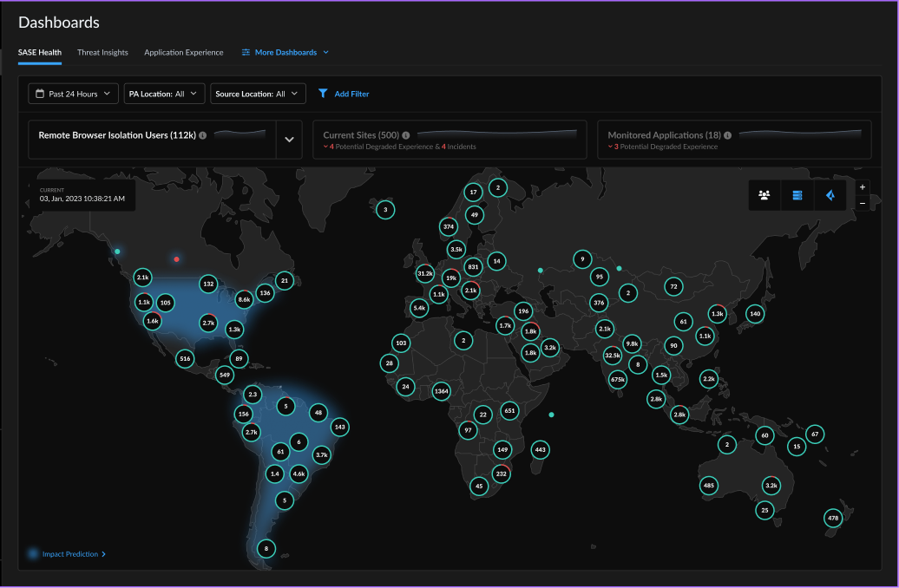Click the Add Filter link
Viewport: 899px width, 588px height.
coord(351,94)
